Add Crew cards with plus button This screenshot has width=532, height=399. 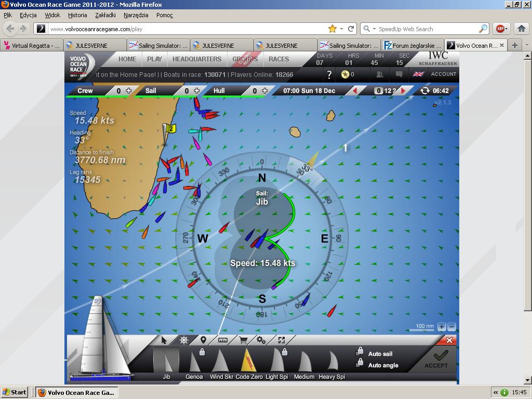tap(128, 91)
